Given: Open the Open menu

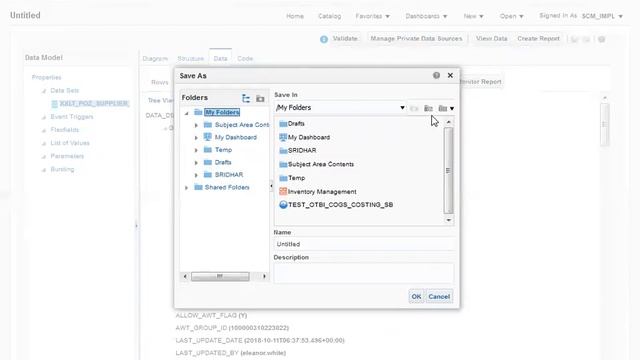Looking at the screenshot, I should click(x=511, y=16).
